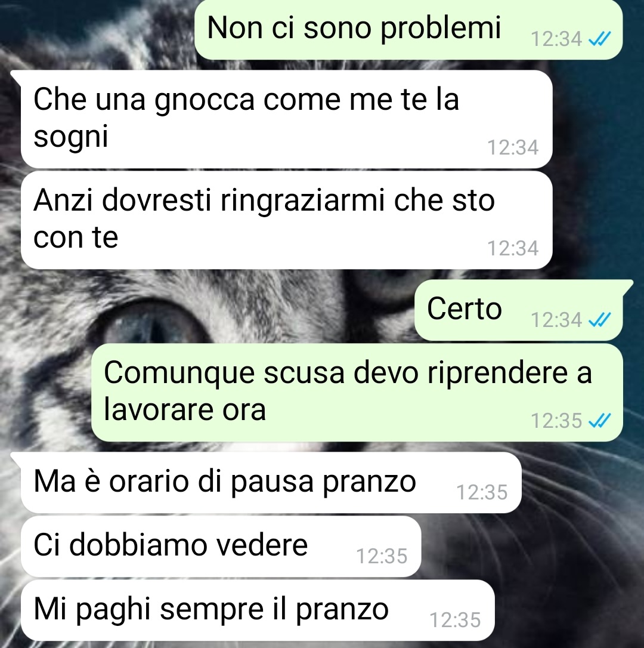
Task: Click the word 'ringraziarmi' in the message
Action: click(302, 201)
